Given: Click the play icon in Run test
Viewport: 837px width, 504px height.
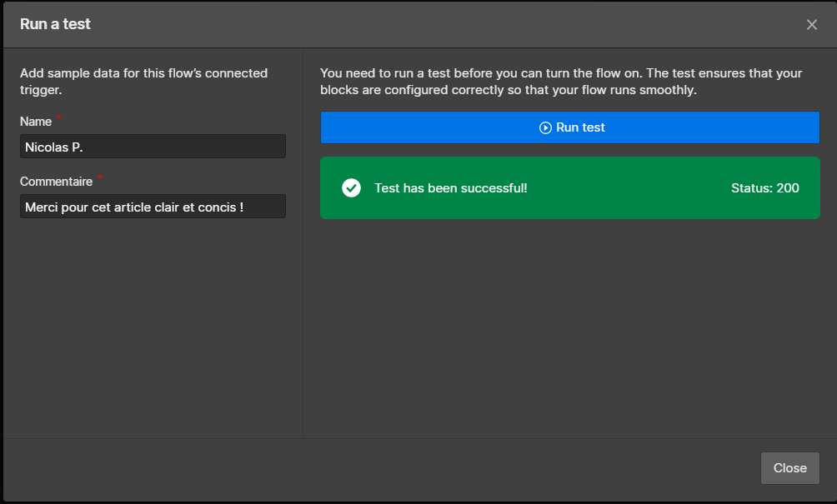Looking at the screenshot, I should (545, 127).
